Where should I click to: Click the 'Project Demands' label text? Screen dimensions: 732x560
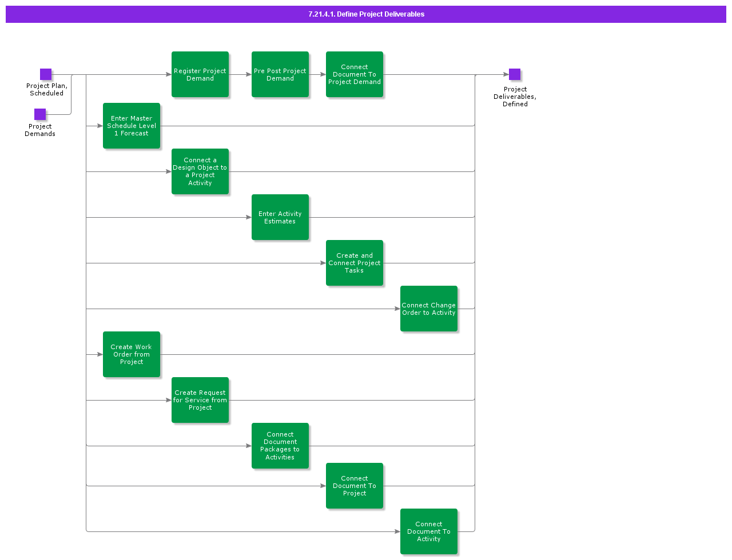(x=40, y=130)
